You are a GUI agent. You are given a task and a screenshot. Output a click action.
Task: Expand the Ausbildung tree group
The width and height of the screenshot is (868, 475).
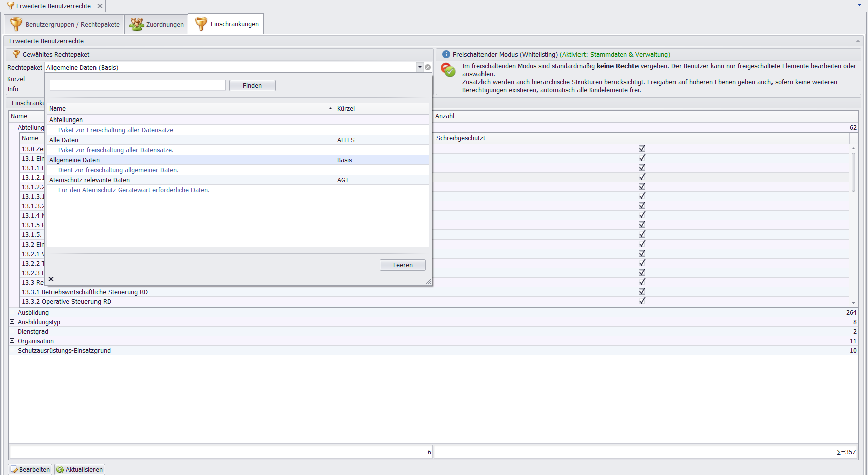[12, 312]
